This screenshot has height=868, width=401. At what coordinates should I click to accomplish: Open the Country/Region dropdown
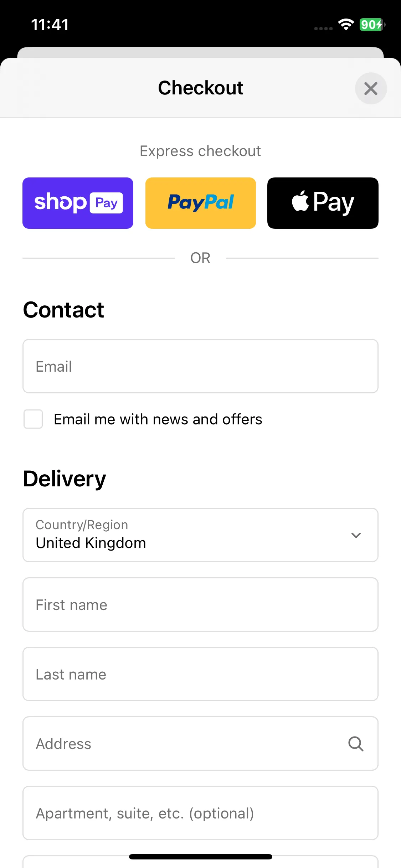(x=200, y=535)
